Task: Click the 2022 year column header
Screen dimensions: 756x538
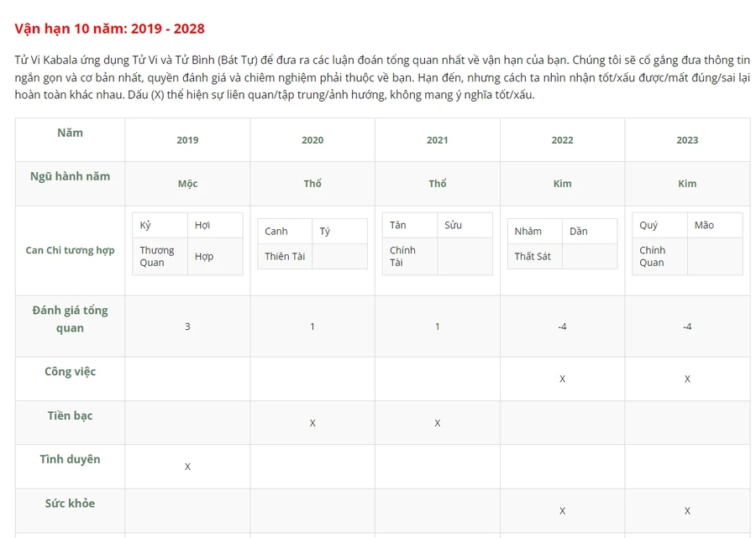Action: pos(562,140)
